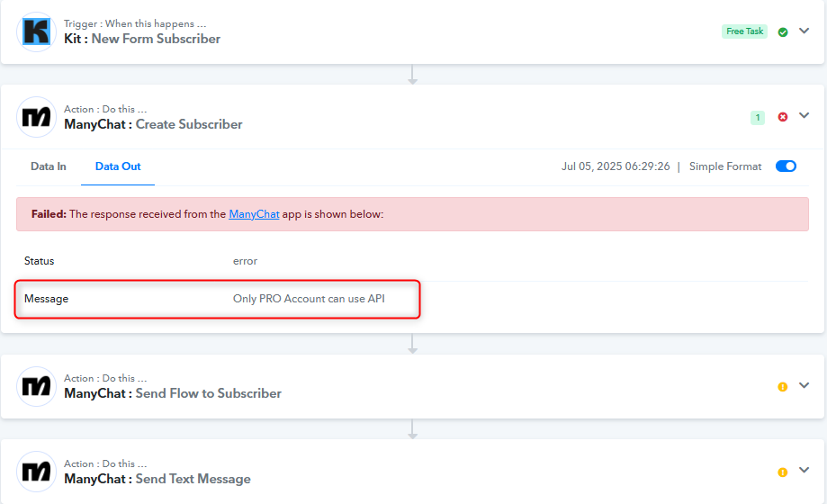This screenshot has width=827, height=504.
Task: Click the Message error row value
Action: pos(309,299)
